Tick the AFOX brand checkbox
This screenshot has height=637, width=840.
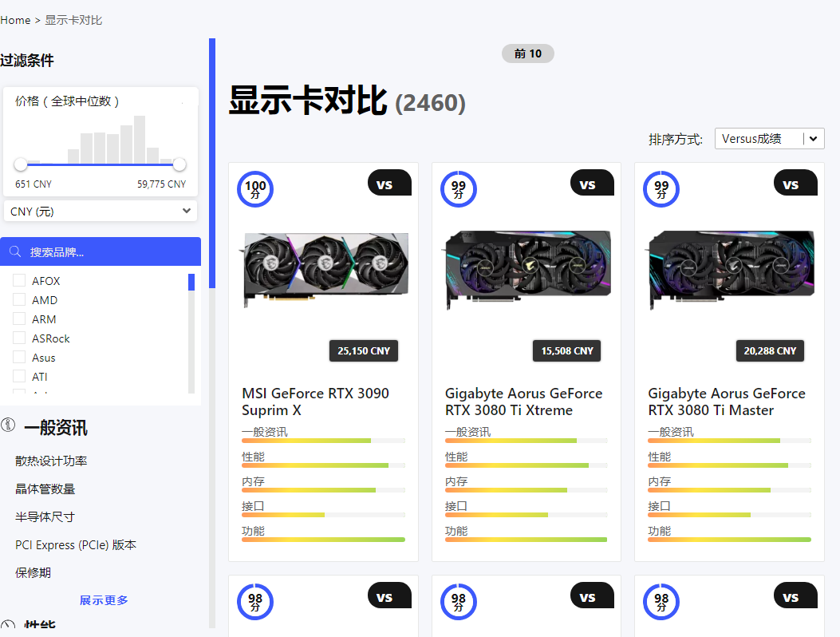pos(19,280)
